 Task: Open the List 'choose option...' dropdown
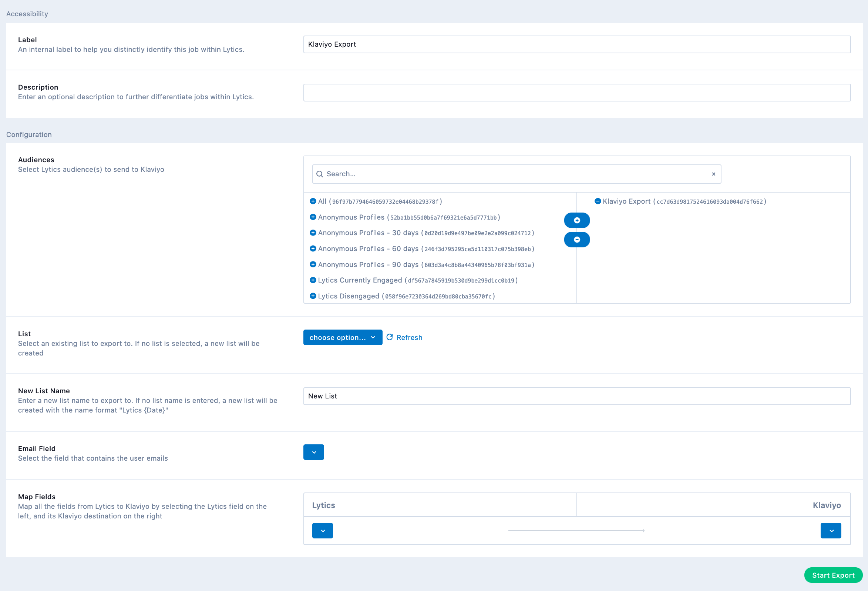[x=343, y=337]
